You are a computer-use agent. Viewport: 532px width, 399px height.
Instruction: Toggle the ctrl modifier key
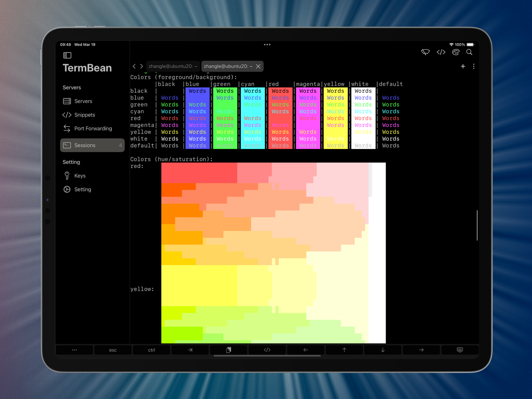pyautogui.click(x=151, y=350)
